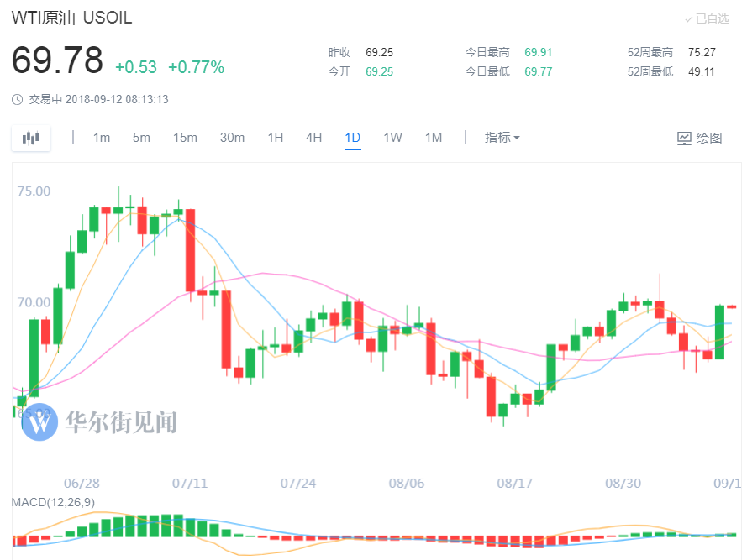
Task: Select the 30m chart interval
Action: [x=232, y=138]
